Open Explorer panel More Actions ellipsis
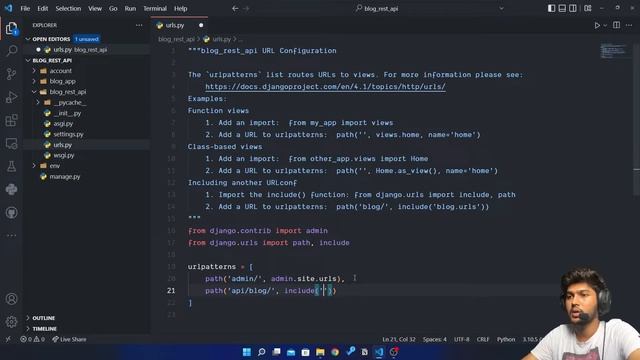The image size is (640, 360). click(x=139, y=25)
